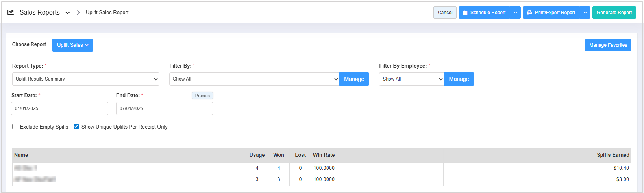Open the Filter By Employee select box
This screenshot has width=644, height=193.
[x=411, y=79]
